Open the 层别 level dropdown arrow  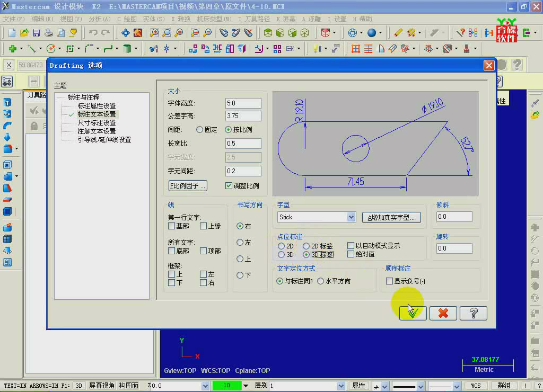click(341, 386)
